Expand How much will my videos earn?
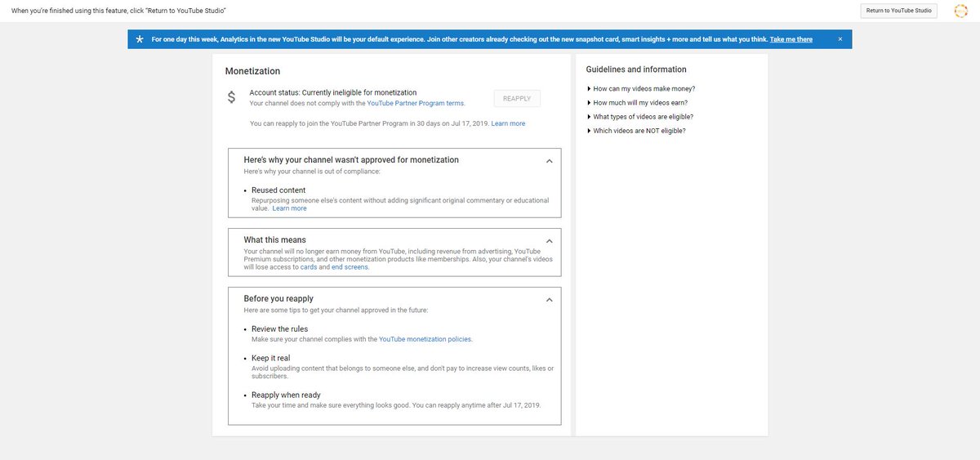980x460 pixels. [637, 103]
